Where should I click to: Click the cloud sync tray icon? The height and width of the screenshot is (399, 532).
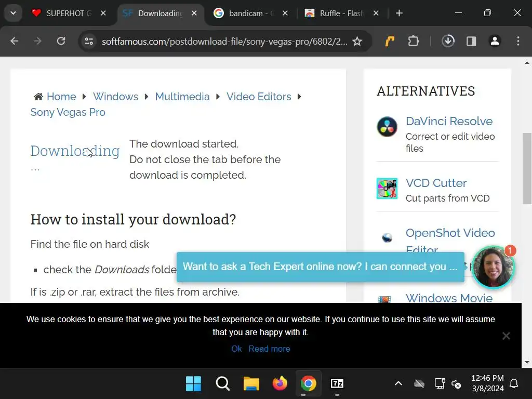pyautogui.click(x=419, y=384)
